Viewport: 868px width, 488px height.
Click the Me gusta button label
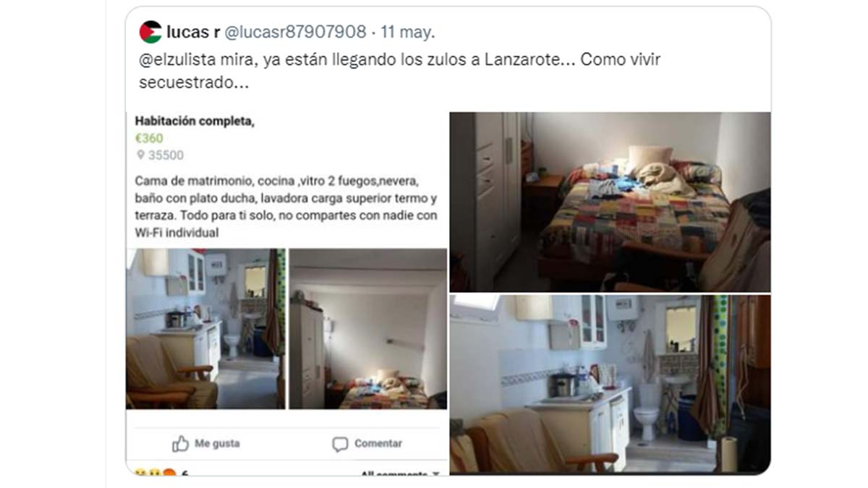(x=216, y=444)
